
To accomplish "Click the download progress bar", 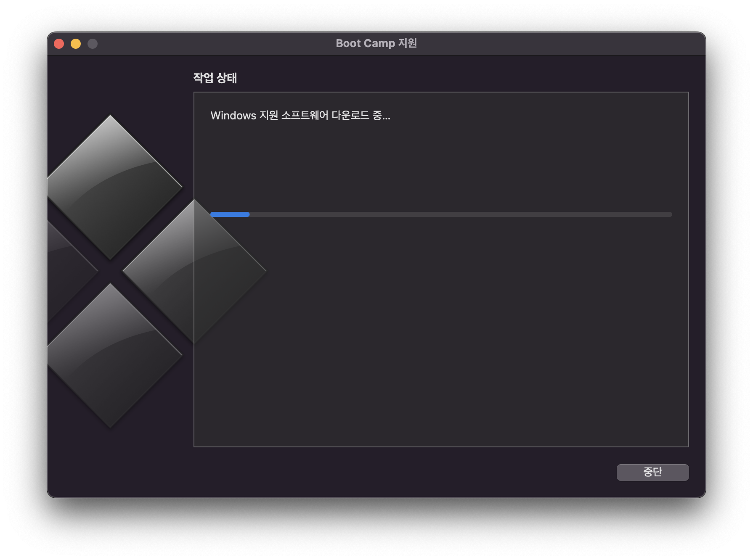I will (441, 214).
